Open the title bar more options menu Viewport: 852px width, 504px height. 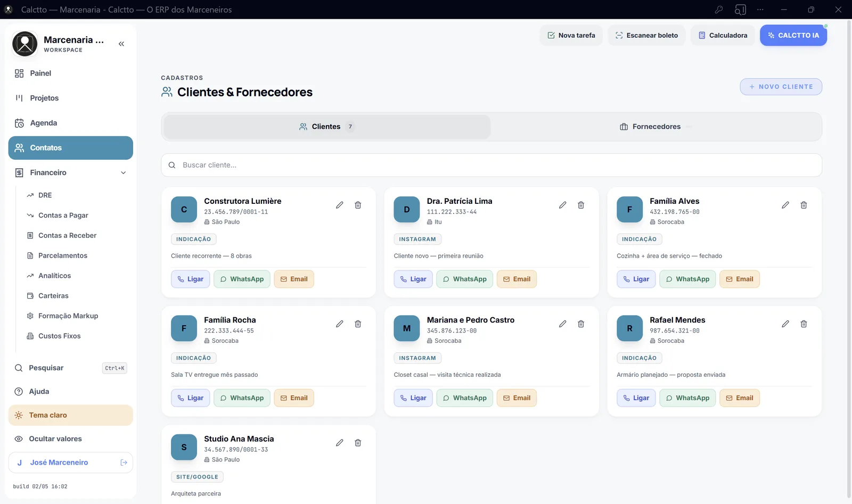pos(760,10)
